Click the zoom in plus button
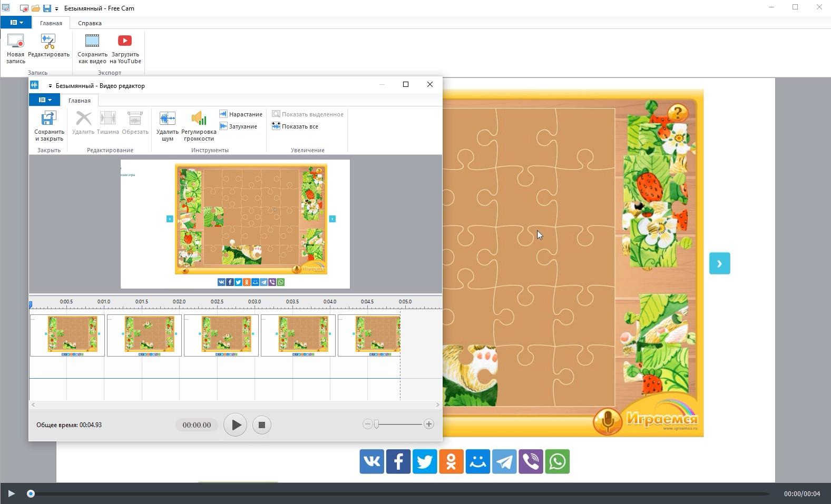This screenshot has width=831, height=504. point(429,424)
